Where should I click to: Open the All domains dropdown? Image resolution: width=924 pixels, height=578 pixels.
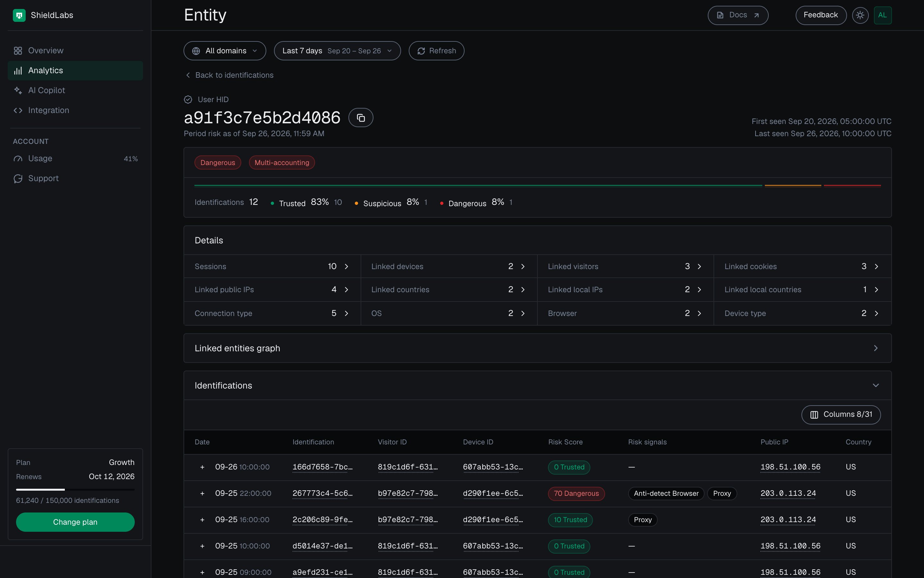(225, 51)
